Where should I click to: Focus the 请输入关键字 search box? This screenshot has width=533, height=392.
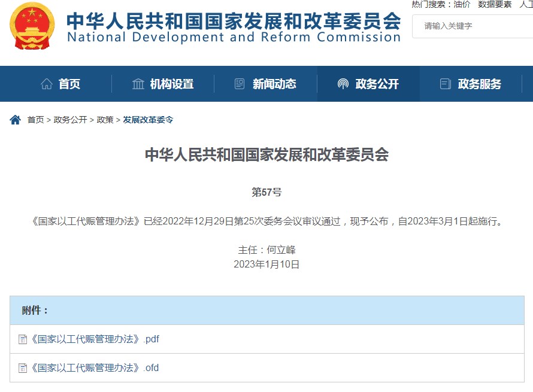click(x=473, y=26)
